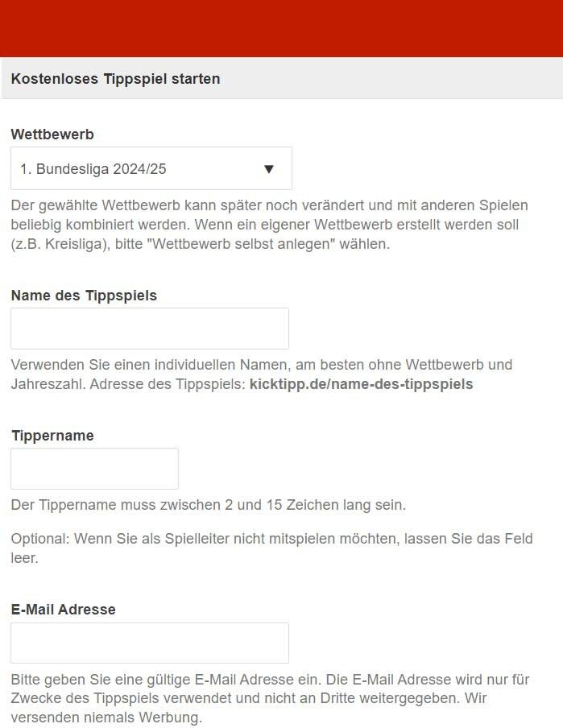Open the Wettbewerb competition dropdown
Screen dimensions: 563x728
(151, 169)
